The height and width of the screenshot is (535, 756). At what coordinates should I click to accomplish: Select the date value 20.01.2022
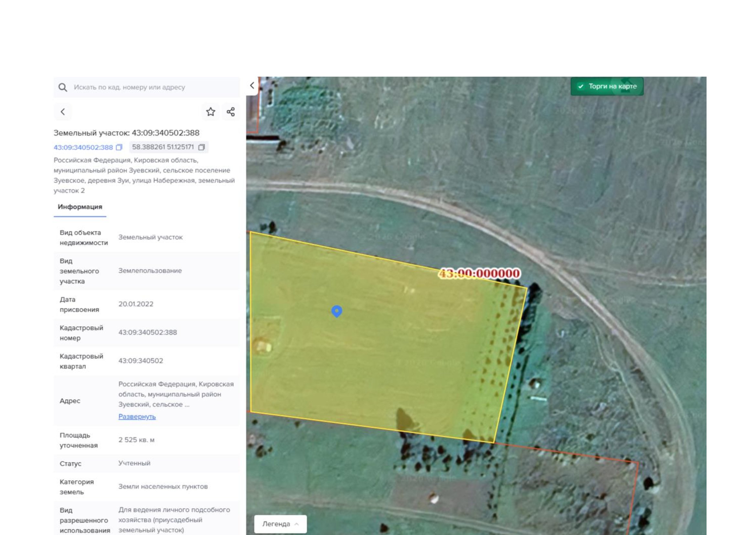point(136,304)
